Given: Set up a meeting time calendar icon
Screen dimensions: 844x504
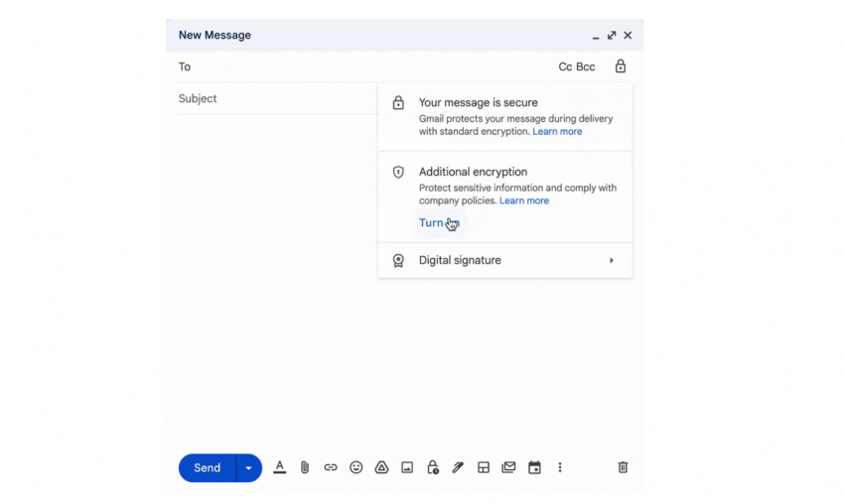Looking at the screenshot, I should point(534,467).
